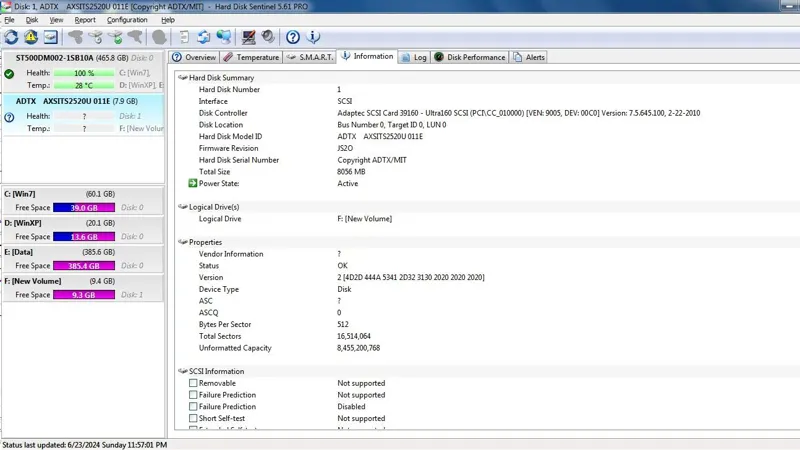
Task: Click the globe network toolbar icon
Action: tap(223, 37)
